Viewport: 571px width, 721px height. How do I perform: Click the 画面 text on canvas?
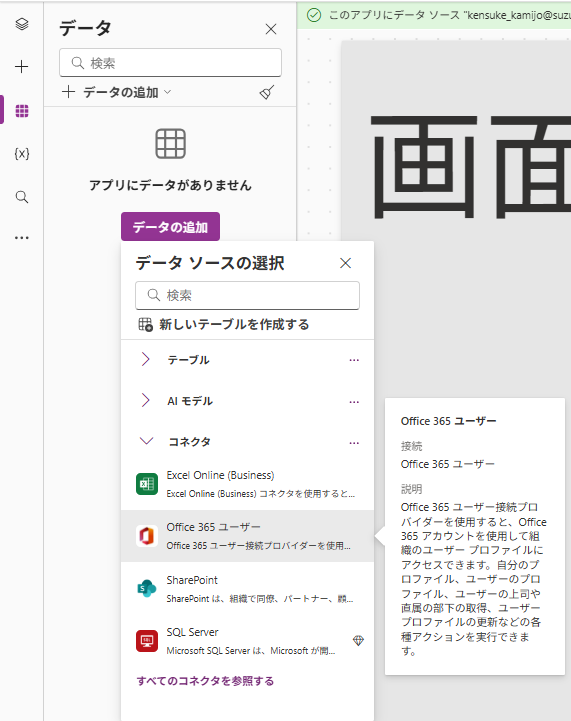470,166
